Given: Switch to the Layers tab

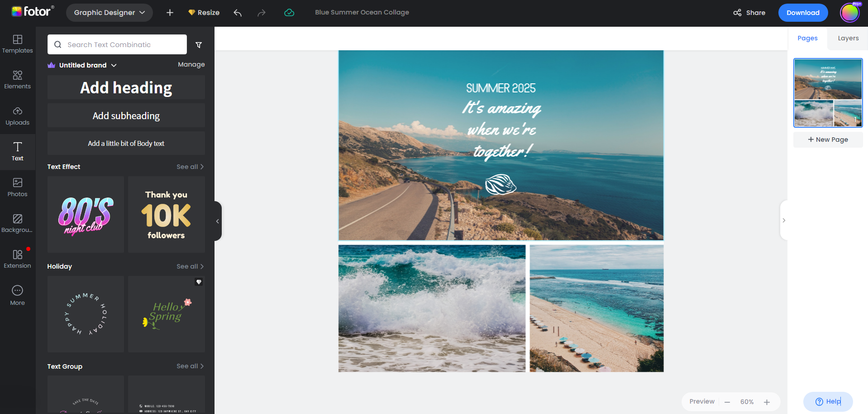Looking at the screenshot, I should pos(848,39).
